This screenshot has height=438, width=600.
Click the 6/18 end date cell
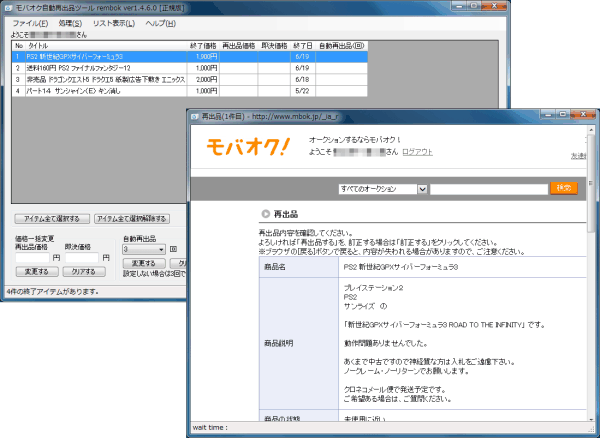point(303,80)
